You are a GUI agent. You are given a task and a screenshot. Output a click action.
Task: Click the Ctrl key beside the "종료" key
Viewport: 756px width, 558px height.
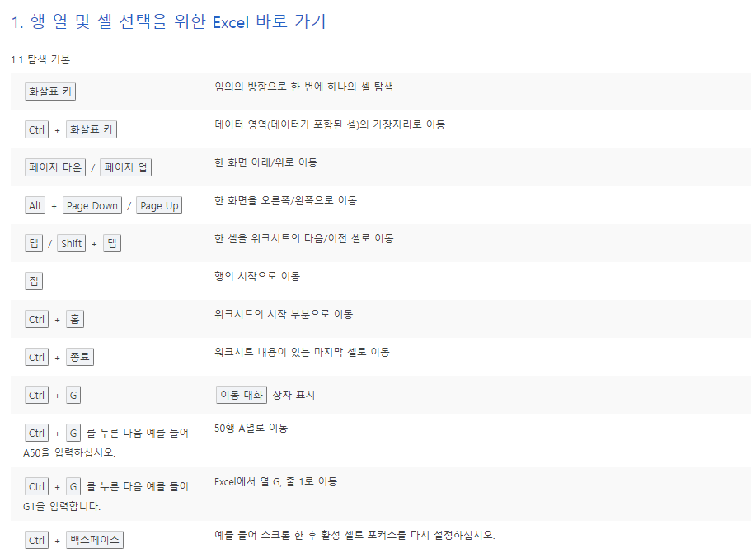pos(36,357)
